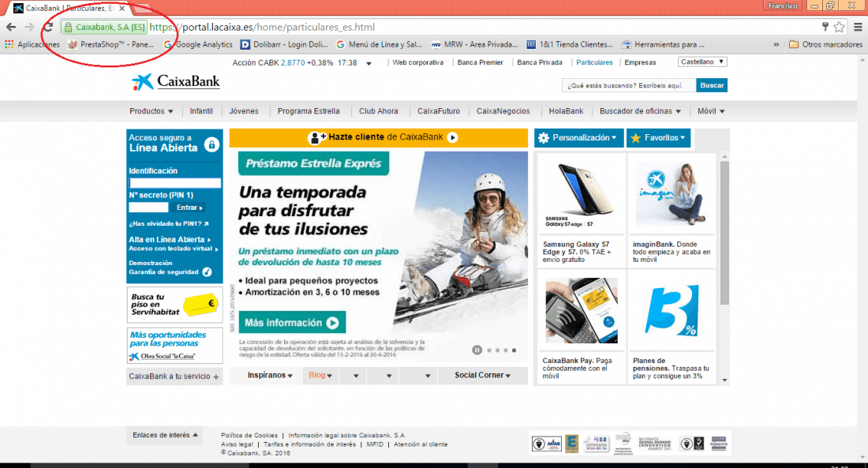This screenshot has height=468, width=868.
Task: Open the HolaBank menu item
Action: (x=566, y=111)
